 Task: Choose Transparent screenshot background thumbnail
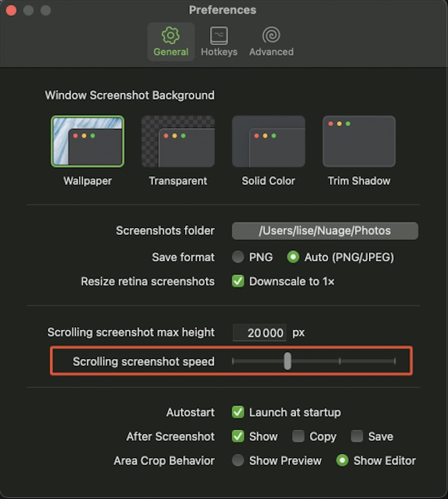click(178, 141)
